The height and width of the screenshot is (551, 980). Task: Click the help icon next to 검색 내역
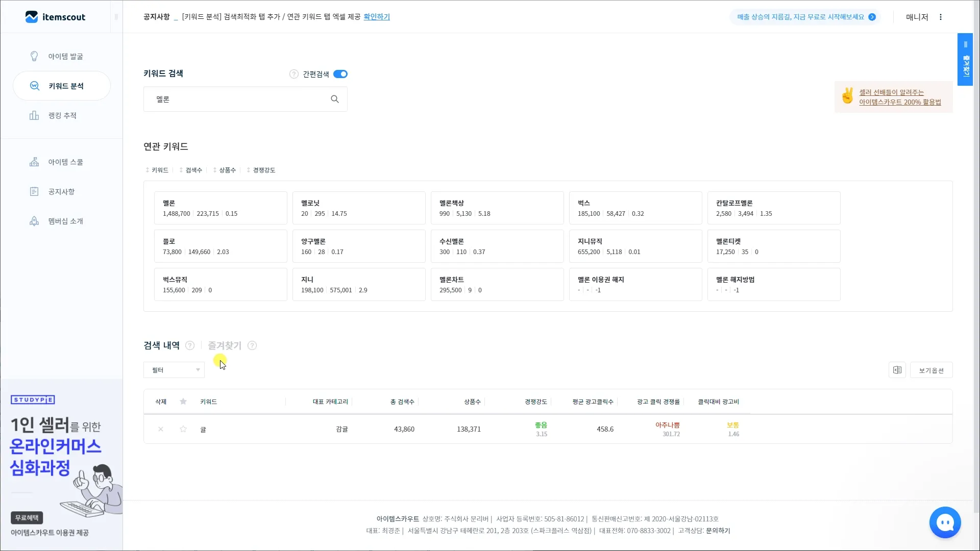pos(190,345)
